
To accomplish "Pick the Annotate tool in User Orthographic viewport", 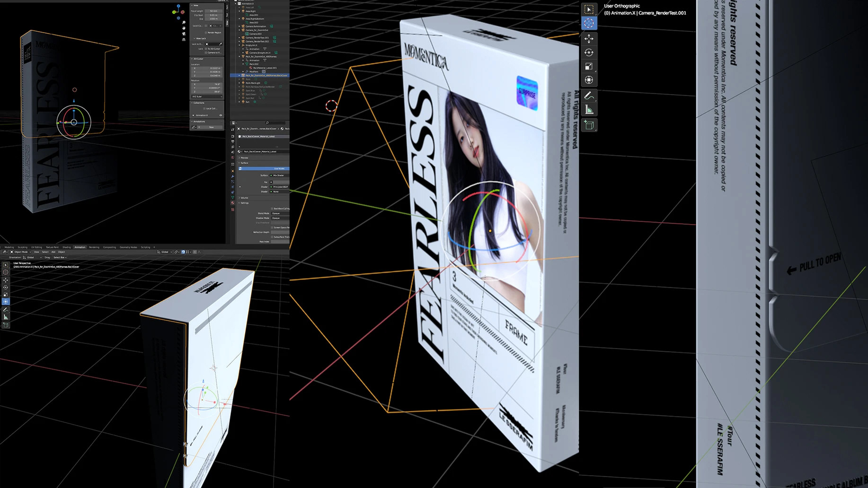I will 589,96.
